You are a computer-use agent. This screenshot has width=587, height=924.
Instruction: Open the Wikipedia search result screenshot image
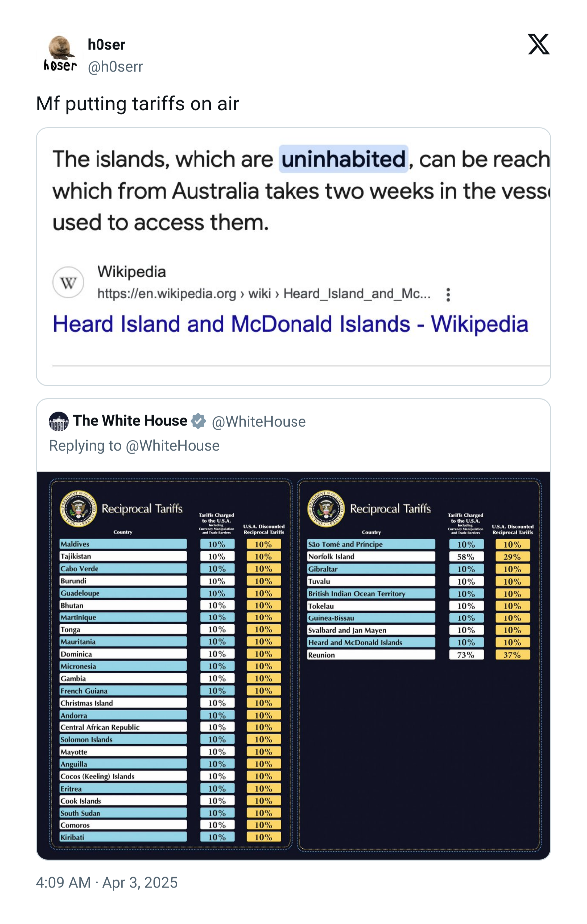[x=293, y=257]
